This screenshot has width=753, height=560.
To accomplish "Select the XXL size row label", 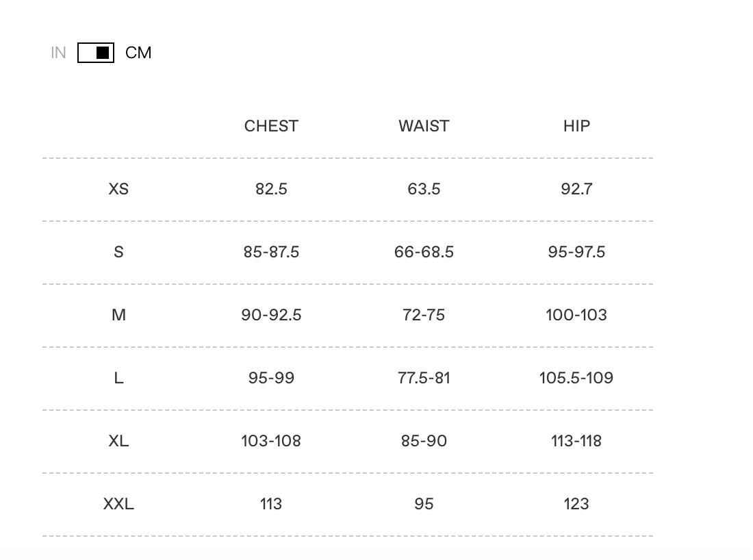I will click(x=118, y=504).
